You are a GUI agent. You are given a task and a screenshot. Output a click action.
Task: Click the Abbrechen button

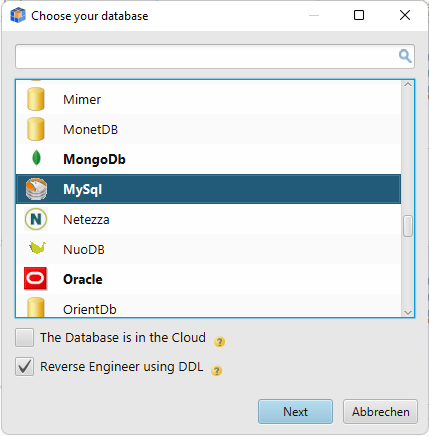[380, 412]
